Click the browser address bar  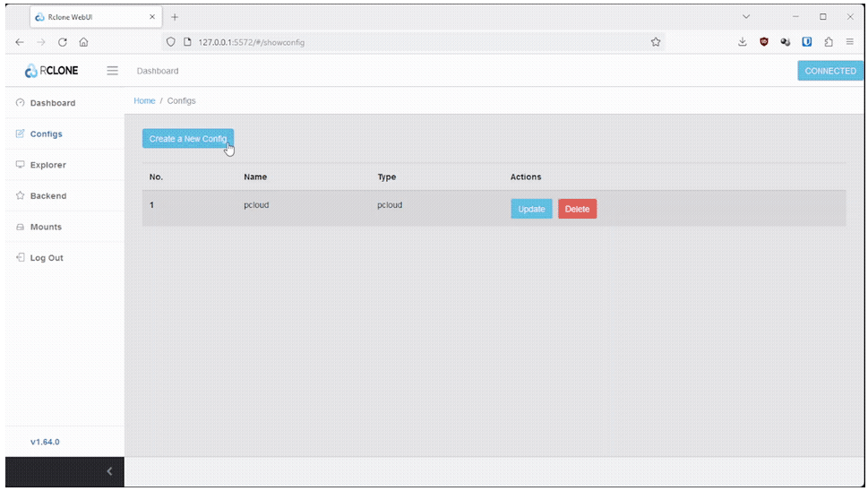[403, 42]
